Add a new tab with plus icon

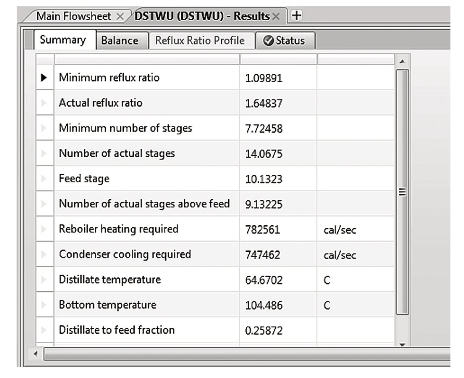(296, 15)
